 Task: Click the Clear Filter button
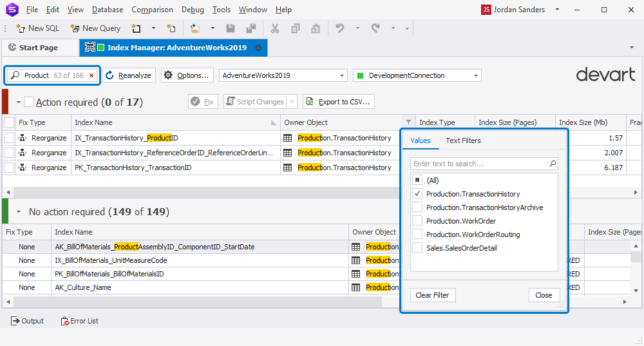(x=433, y=295)
